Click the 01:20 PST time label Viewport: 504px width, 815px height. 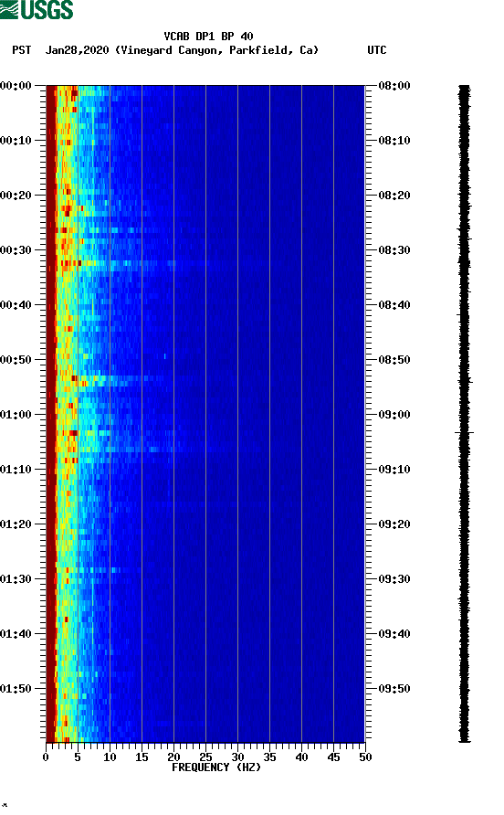point(16,524)
